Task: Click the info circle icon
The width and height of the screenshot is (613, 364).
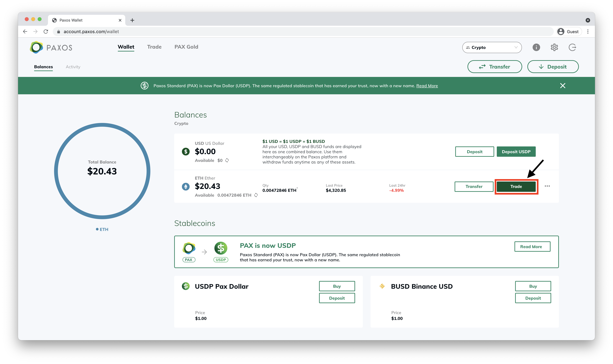Action: (x=537, y=47)
